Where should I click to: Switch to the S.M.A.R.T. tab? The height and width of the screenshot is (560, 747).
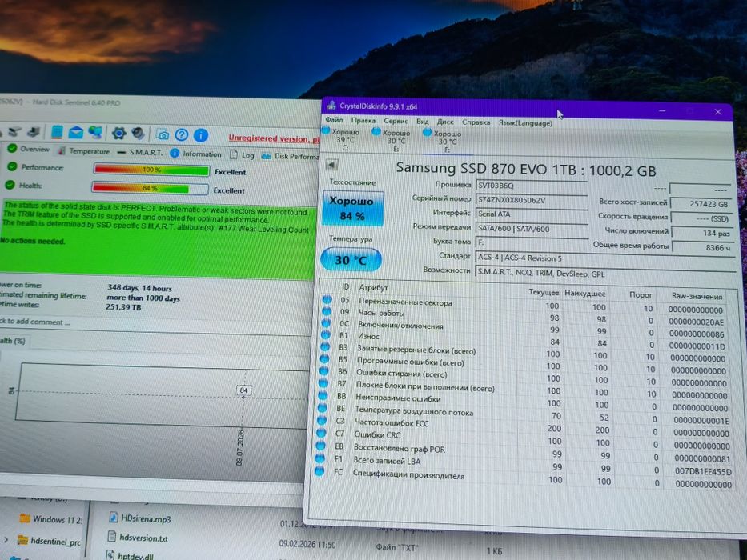point(140,152)
